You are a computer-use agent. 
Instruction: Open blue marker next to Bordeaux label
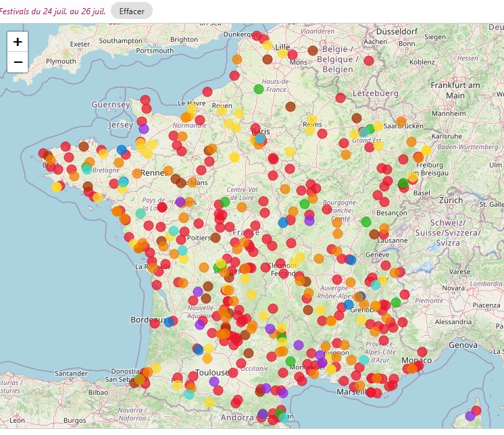click(x=169, y=322)
